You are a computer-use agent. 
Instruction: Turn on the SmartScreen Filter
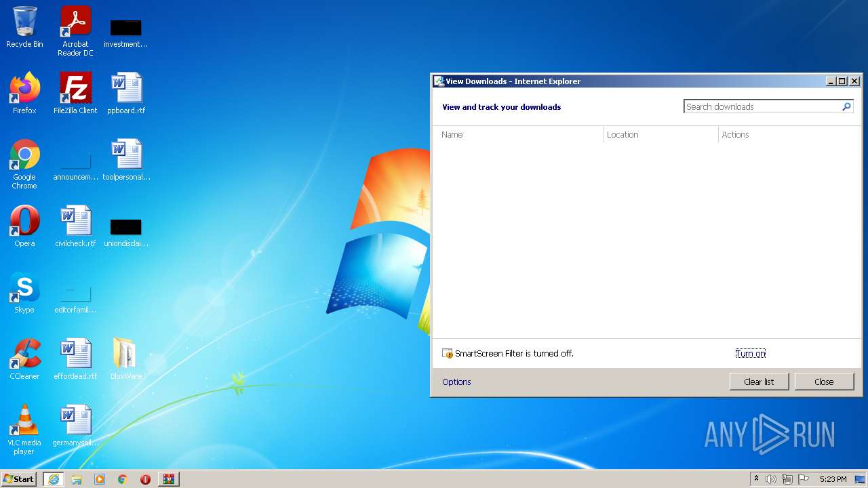751,353
